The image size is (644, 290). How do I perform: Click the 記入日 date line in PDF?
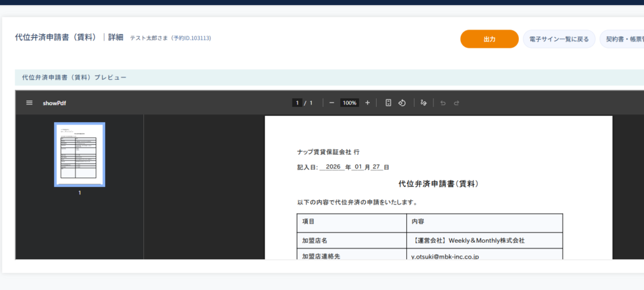343,167
